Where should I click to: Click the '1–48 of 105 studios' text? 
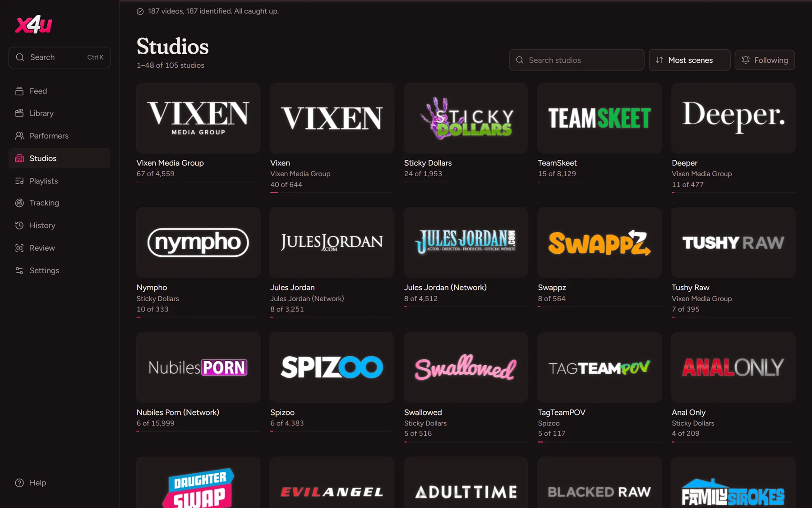(171, 65)
